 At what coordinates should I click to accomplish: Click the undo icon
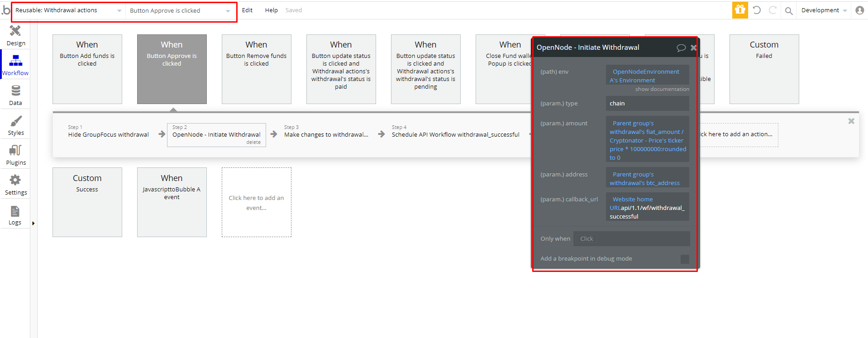(757, 10)
